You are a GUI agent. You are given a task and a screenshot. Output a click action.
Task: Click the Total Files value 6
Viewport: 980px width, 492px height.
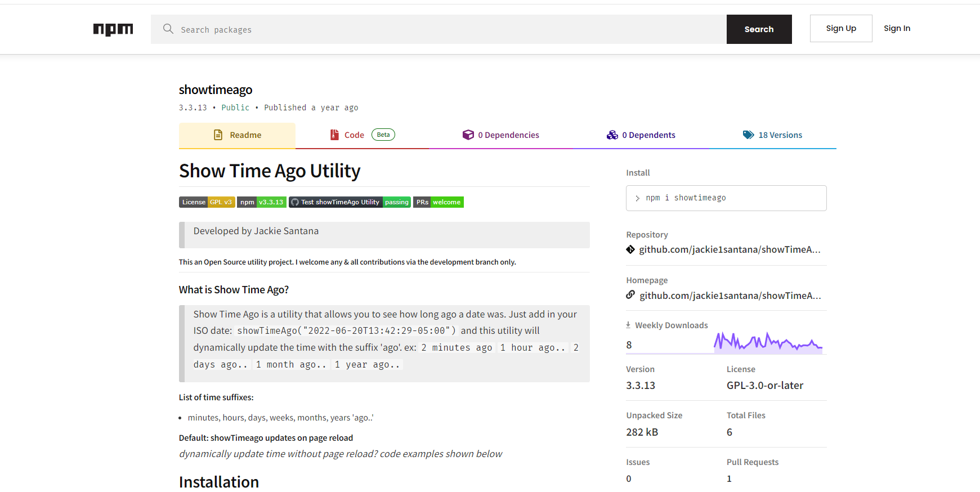click(x=730, y=432)
